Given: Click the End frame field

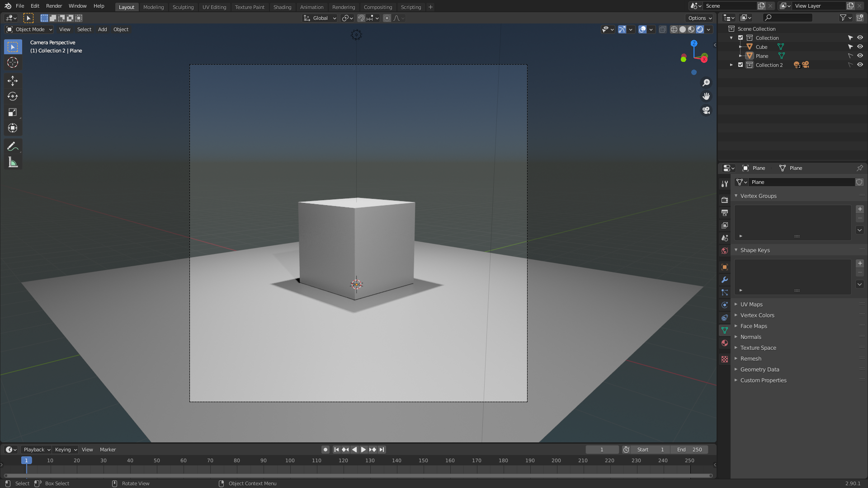Looking at the screenshot, I should (x=689, y=450).
